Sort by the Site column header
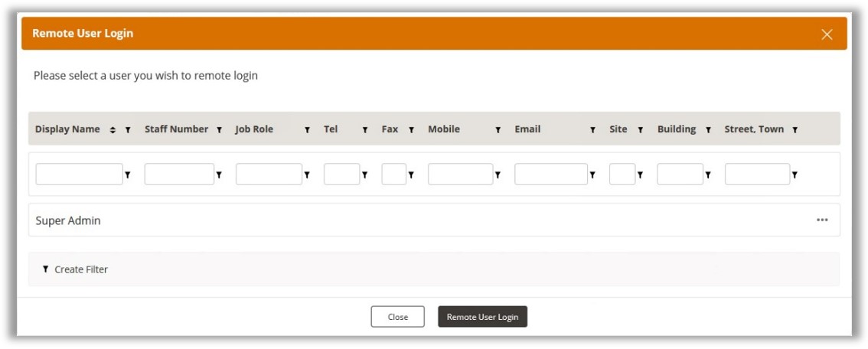 click(x=618, y=129)
